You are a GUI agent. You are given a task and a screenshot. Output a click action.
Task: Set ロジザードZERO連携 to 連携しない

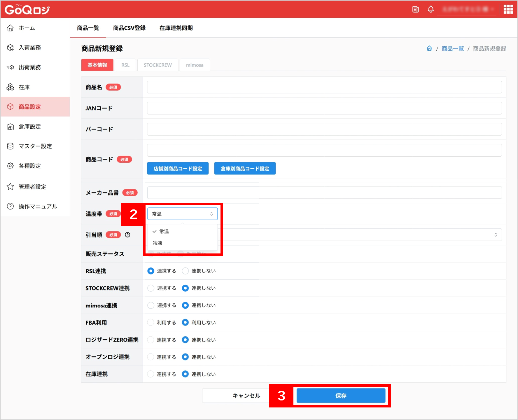pyautogui.click(x=185, y=340)
